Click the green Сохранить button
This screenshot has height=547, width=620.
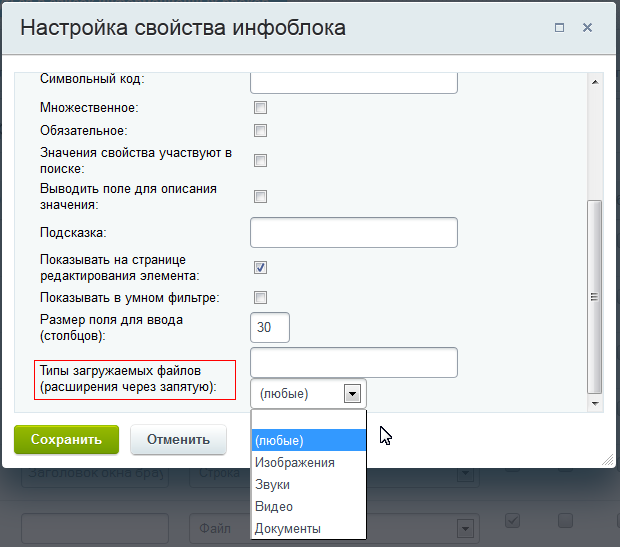click(x=66, y=439)
